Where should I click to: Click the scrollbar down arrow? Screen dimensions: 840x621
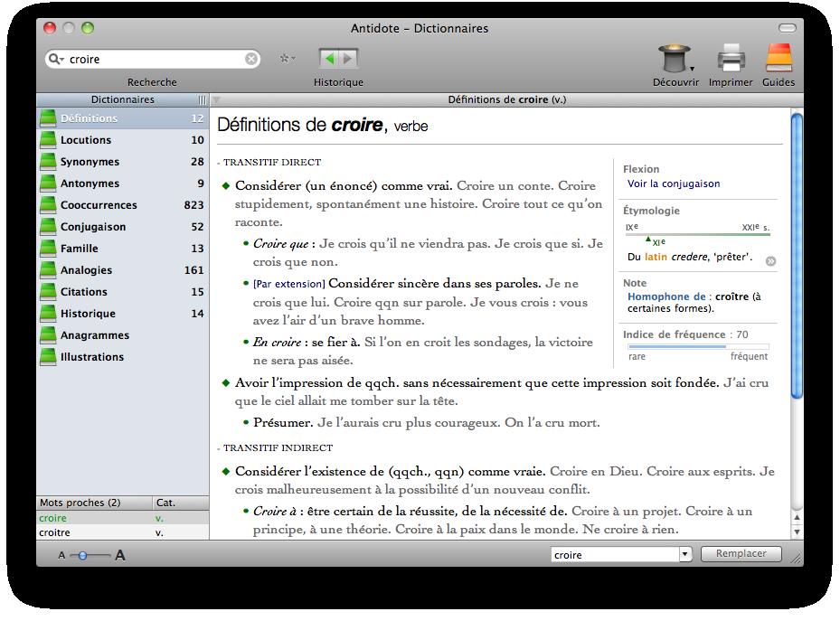[x=798, y=532]
